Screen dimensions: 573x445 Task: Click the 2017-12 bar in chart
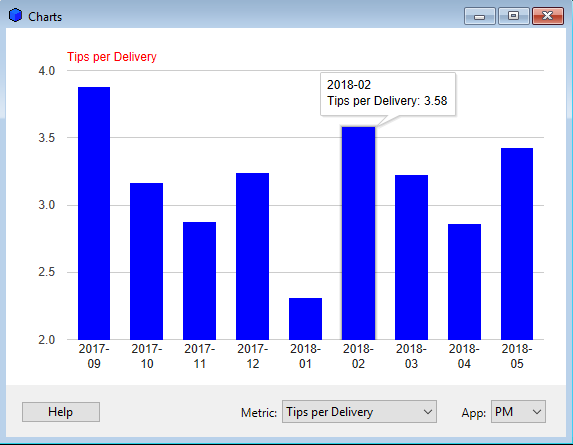pyautogui.click(x=253, y=256)
